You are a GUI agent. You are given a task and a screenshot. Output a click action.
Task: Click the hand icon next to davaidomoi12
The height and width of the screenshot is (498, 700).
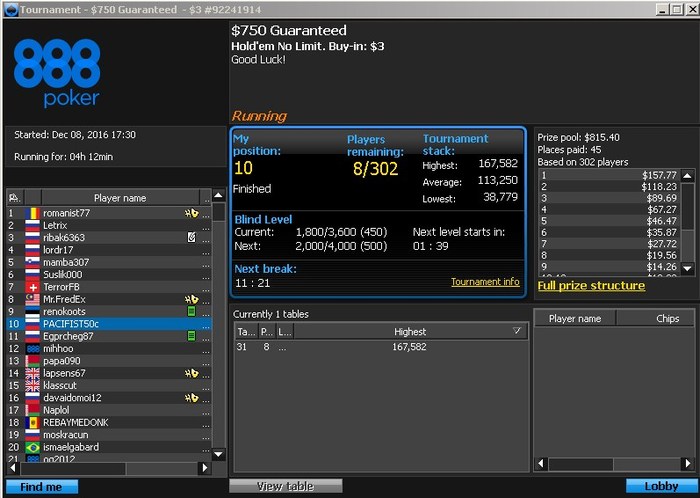click(192, 398)
